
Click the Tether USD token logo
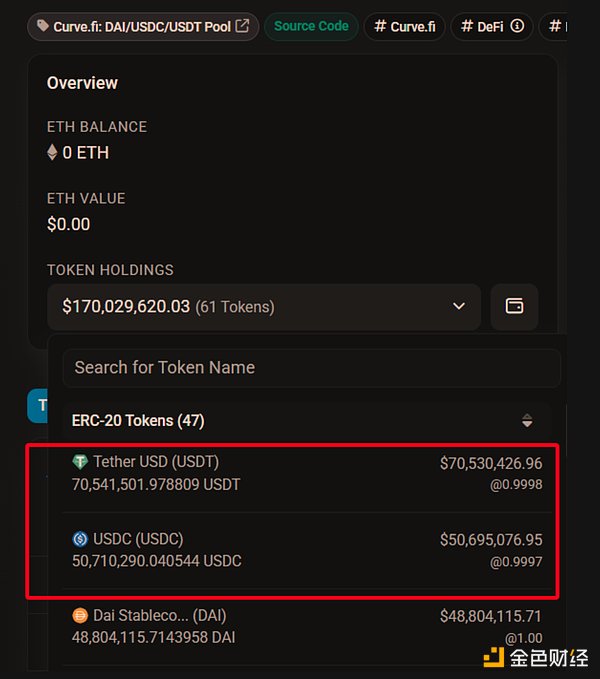tap(80, 462)
